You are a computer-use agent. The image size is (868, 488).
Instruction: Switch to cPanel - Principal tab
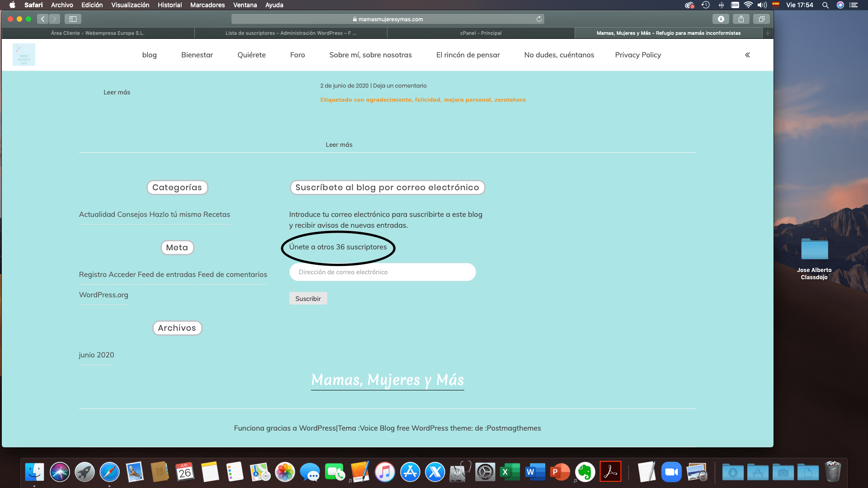481,33
